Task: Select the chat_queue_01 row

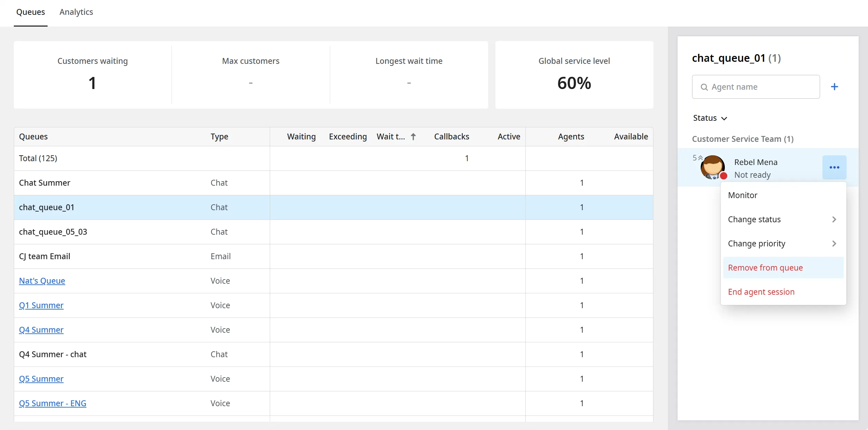Action: pos(334,207)
